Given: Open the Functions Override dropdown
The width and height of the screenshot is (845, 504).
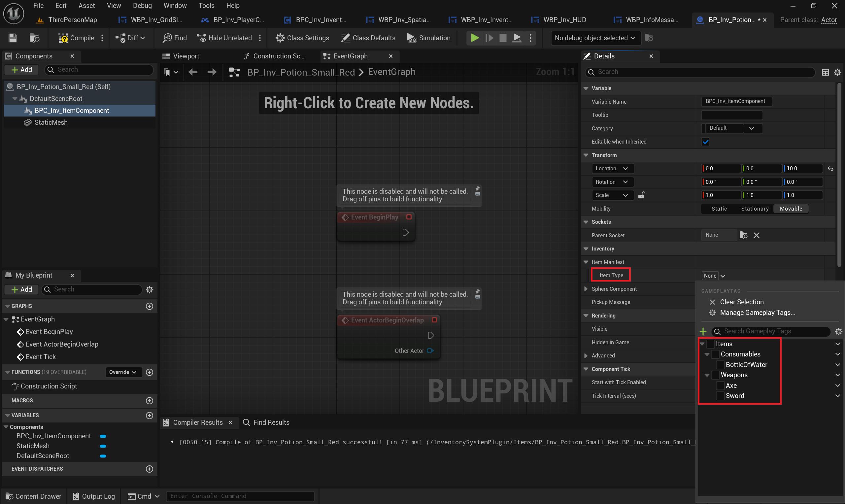Looking at the screenshot, I should click(x=122, y=372).
